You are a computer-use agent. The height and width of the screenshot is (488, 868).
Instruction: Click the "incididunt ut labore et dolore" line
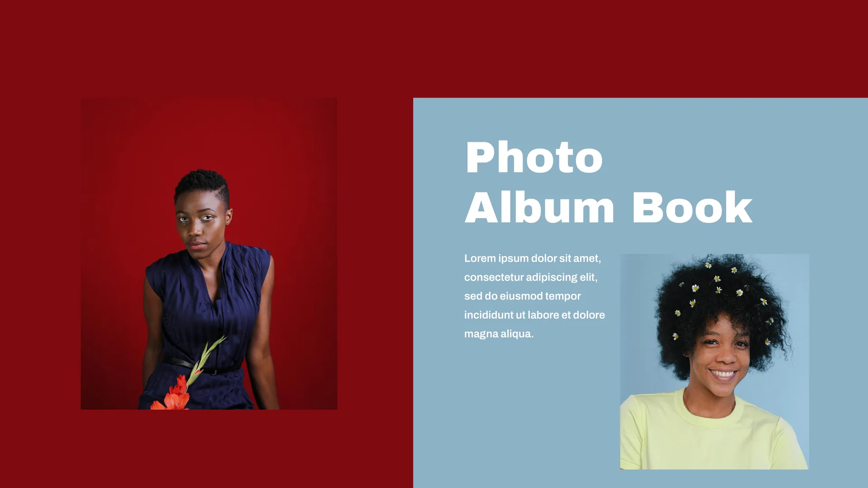(534, 315)
